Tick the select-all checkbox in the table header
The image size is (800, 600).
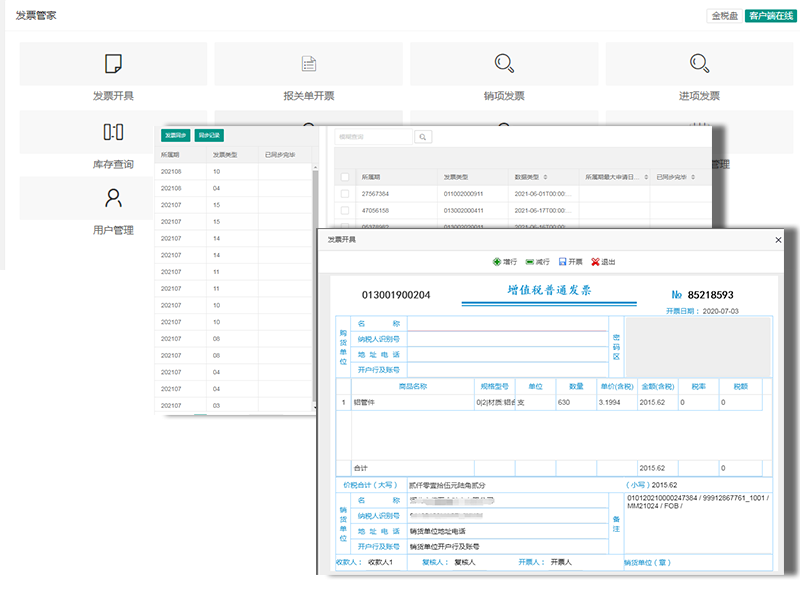point(345,176)
